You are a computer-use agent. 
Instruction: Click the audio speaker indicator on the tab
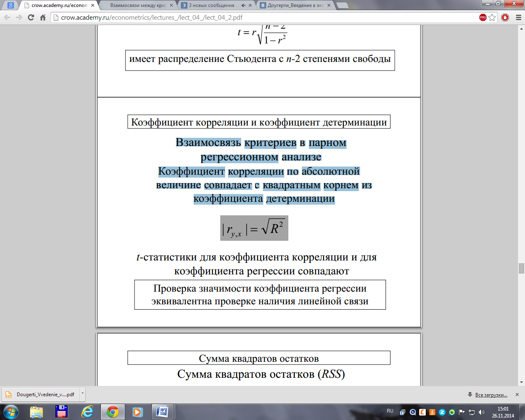[243, 5]
